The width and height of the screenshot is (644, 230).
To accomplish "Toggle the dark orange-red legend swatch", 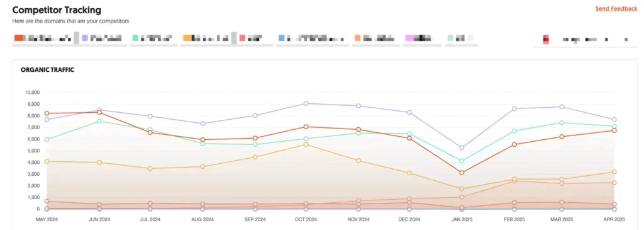I will pos(18,38).
